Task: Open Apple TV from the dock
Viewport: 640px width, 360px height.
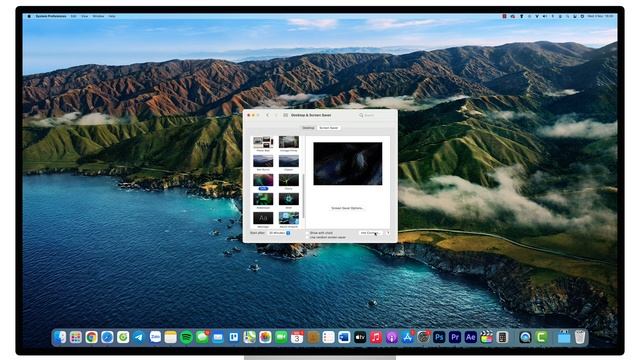Action: [360, 337]
